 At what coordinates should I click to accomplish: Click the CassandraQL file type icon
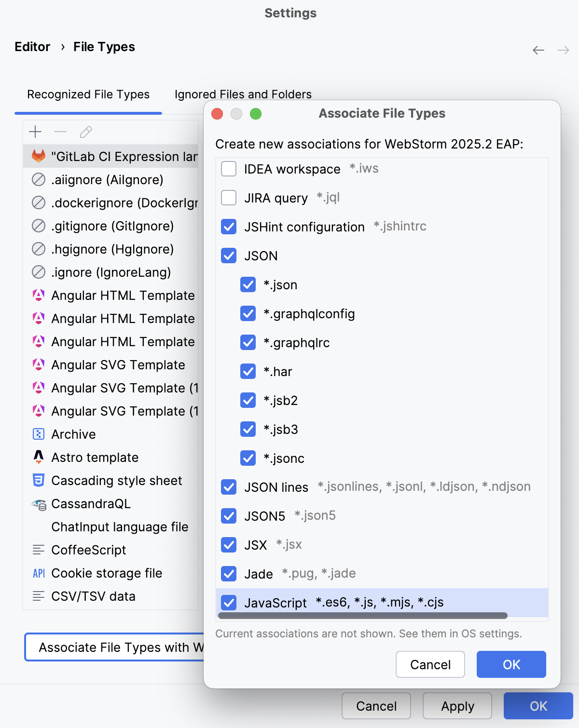(x=38, y=504)
